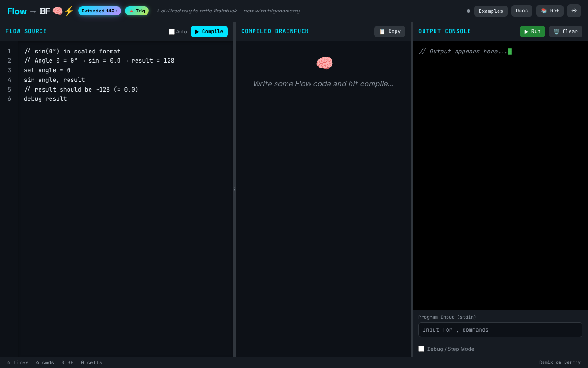Open the Examples menu
This screenshot has height=368, width=588.
point(491,11)
